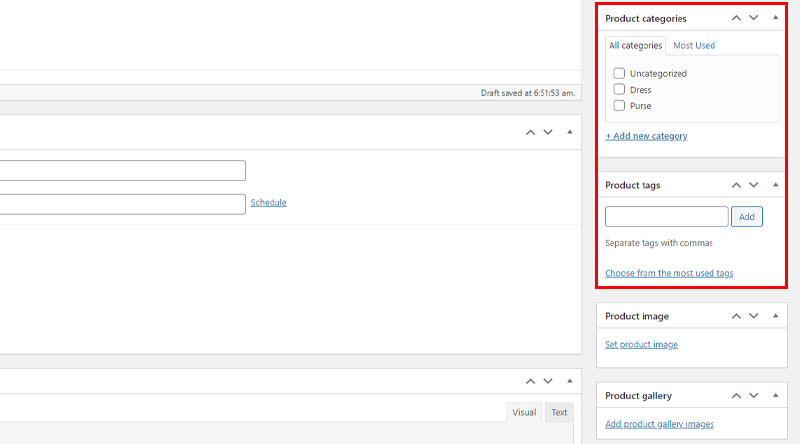Move Product gallery panel down
The height and width of the screenshot is (444, 800).
click(x=754, y=396)
